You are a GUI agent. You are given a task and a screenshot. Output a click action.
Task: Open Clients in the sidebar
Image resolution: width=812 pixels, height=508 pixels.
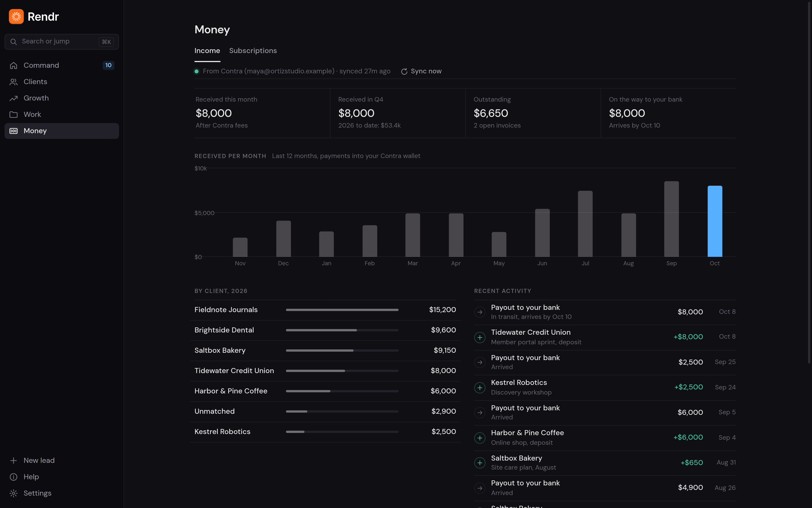tap(62, 82)
